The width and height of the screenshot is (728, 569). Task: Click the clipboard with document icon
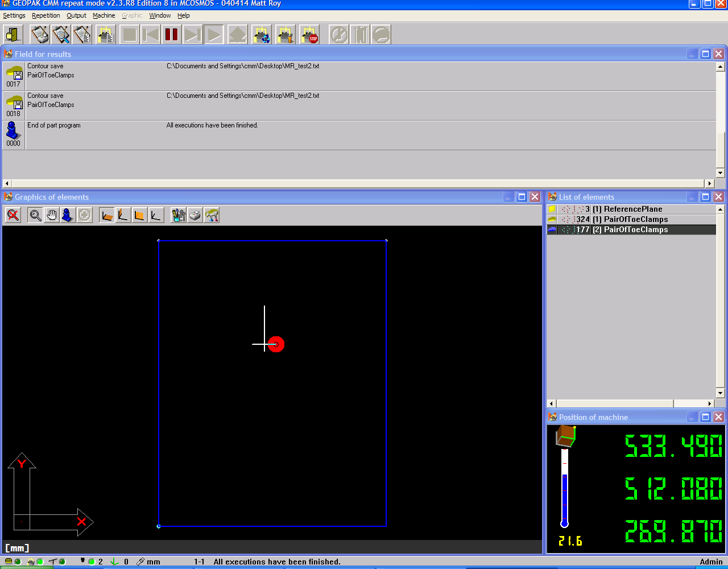(x=82, y=35)
